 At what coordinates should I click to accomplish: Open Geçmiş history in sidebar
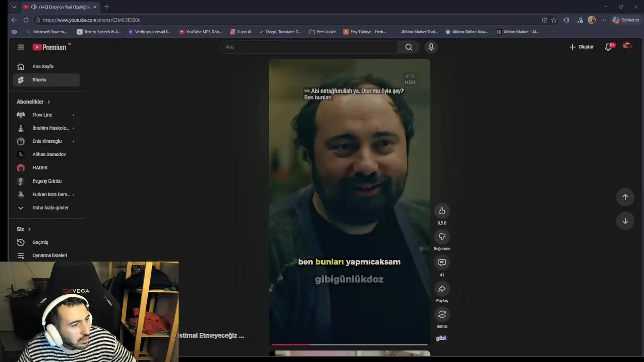pyautogui.click(x=46, y=242)
